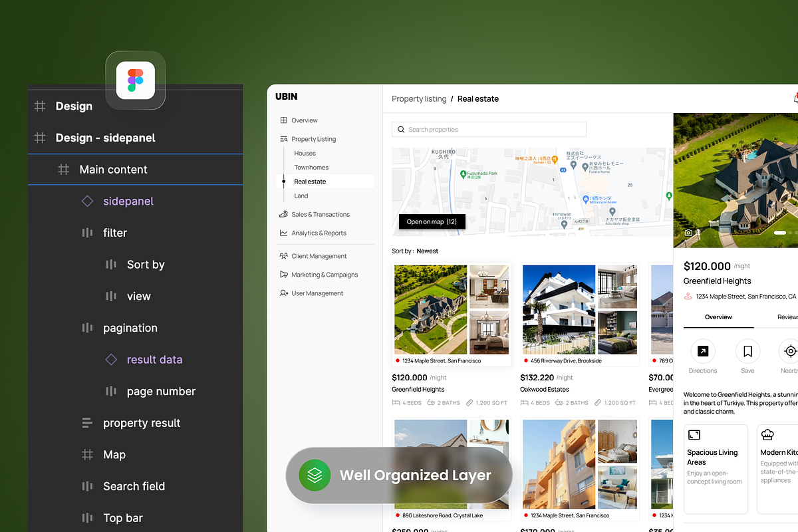Open the Greenfield Heights aerial thumbnail

pos(430,310)
